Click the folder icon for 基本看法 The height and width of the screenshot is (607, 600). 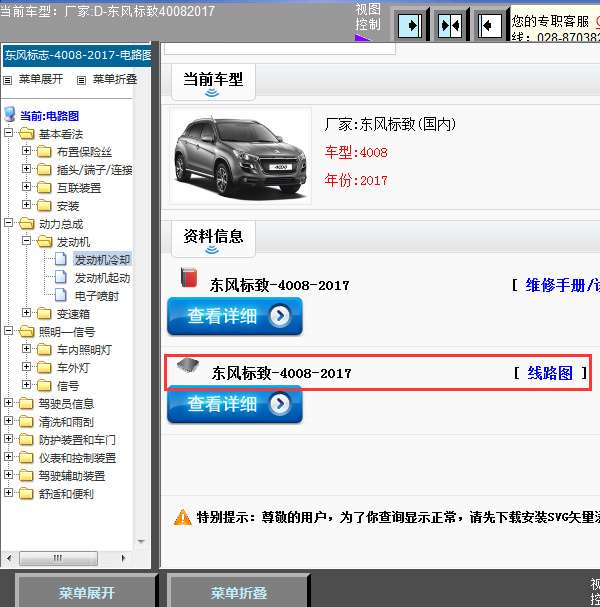coord(27,133)
